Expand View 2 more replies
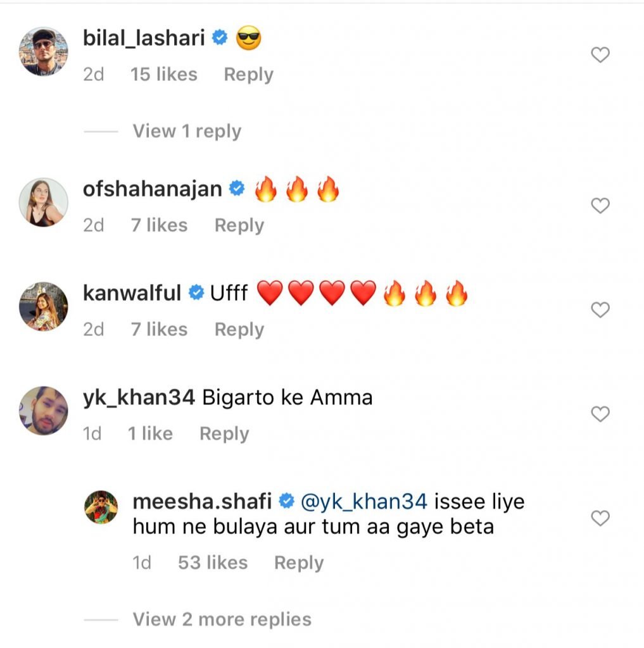The width and height of the screenshot is (644, 648). coord(222,619)
